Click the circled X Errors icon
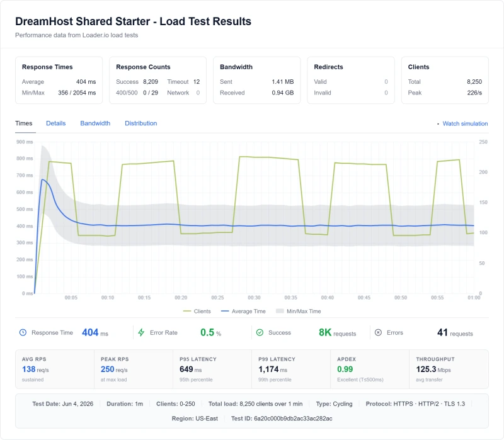Viewport: 504px width, 440px height. click(x=379, y=332)
